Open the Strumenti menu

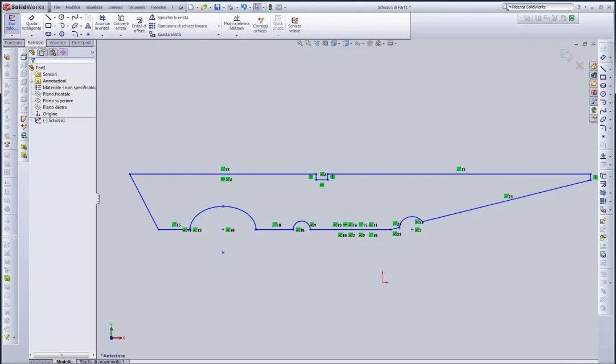coord(137,7)
